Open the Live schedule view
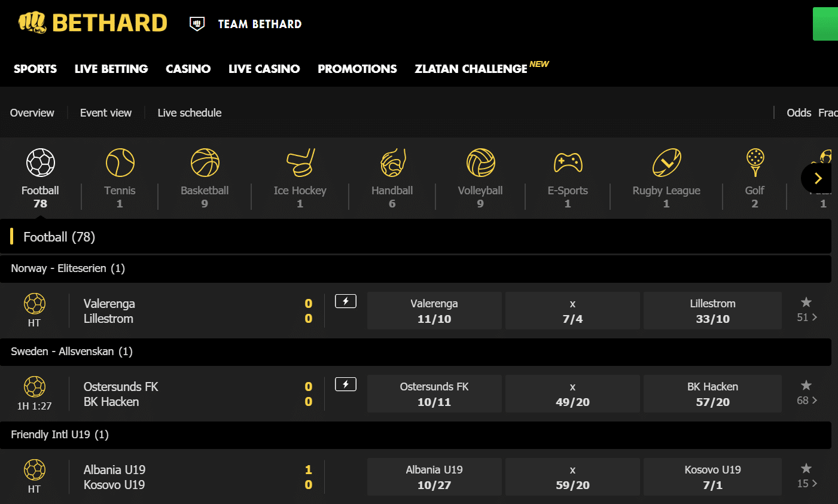 [190, 112]
